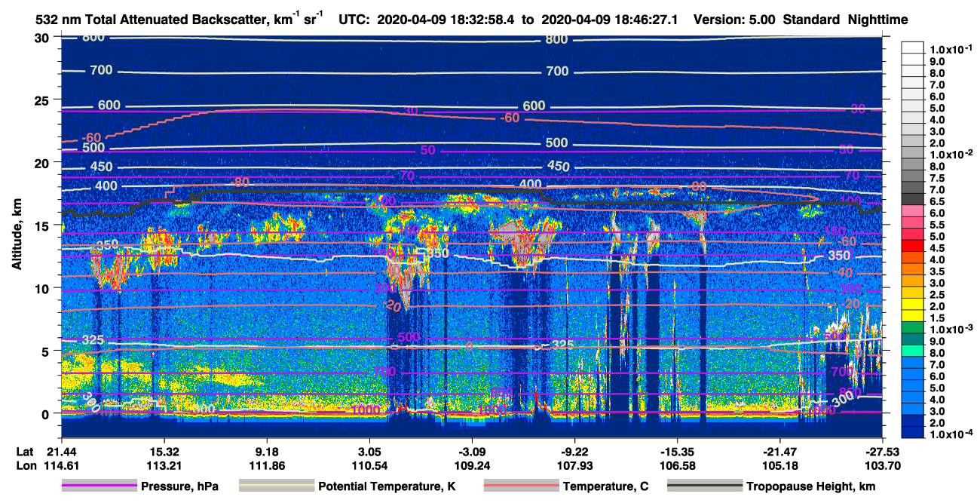Click the 'Tropopause Height, km' legend label

point(810,486)
